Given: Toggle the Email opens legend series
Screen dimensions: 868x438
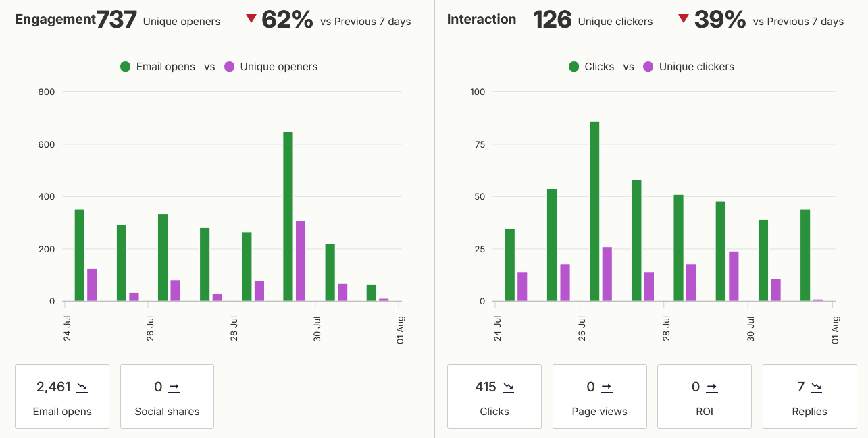Looking at the screenshot, I should click(x=157, y=67).
